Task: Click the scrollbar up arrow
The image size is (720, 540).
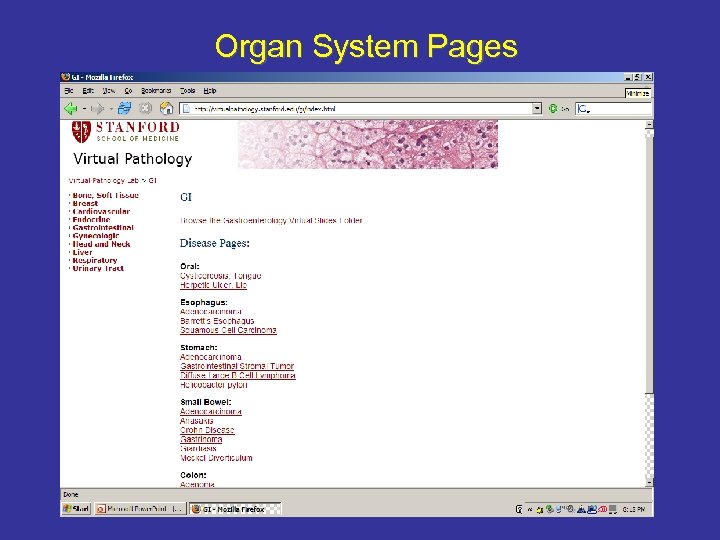Action: 649,125
